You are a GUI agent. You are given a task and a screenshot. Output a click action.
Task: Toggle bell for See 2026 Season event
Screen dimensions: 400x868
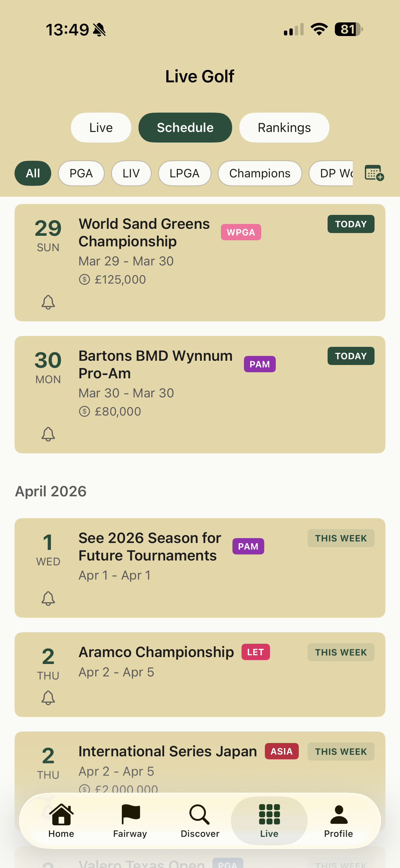tap(48, 598)
